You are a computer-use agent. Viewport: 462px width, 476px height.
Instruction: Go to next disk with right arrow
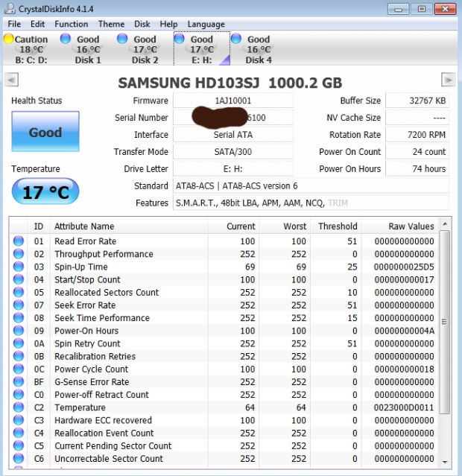448,80
